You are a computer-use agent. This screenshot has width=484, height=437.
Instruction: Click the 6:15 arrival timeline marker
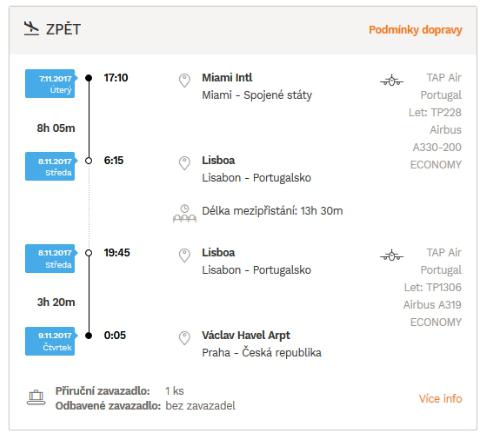click(88, 161)
